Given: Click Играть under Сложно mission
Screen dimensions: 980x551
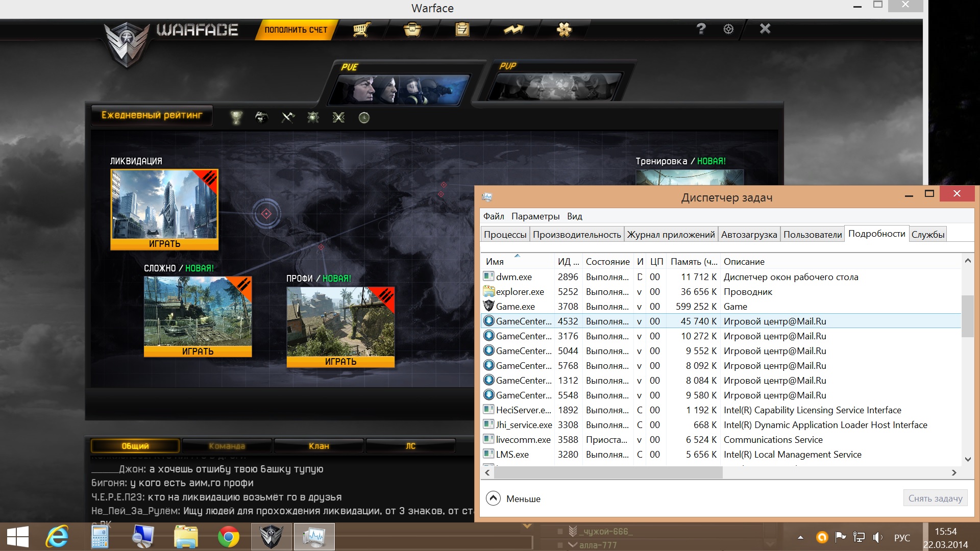Looking at the screenshot, I should point(198,352).
